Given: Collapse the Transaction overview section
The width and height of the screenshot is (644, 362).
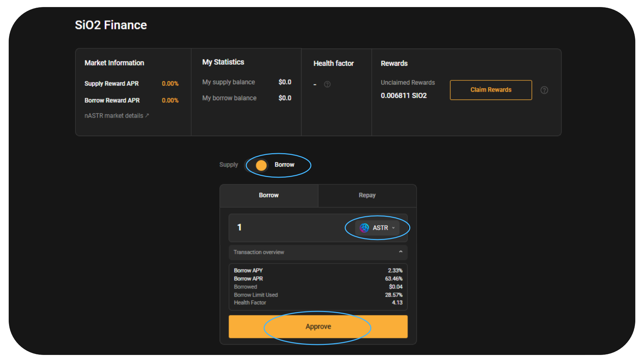Looking at the screenshot, I should tap(400, 252).
